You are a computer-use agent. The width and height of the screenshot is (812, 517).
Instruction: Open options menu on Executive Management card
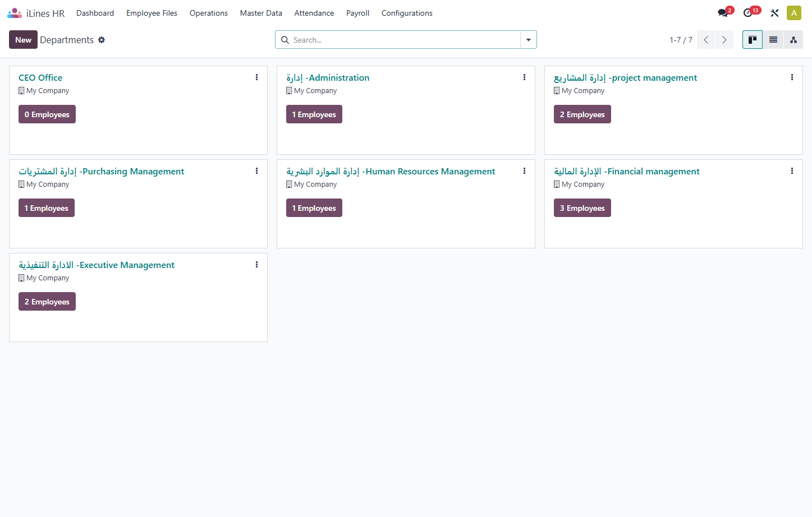click(257, 265)
